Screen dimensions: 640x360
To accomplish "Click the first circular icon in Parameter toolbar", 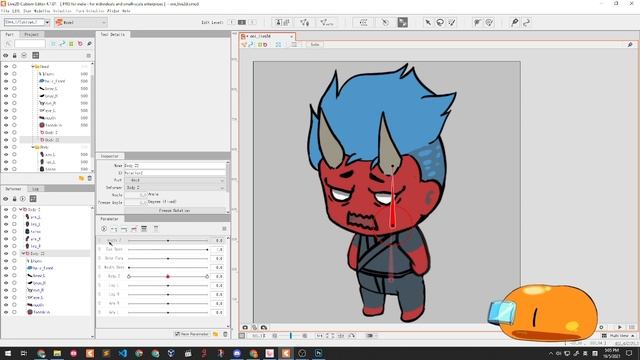I will [x=104, y=229].
